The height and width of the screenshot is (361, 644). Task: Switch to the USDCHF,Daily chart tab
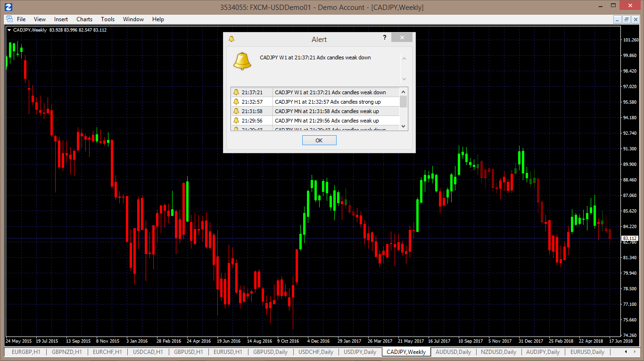[315, 352]
